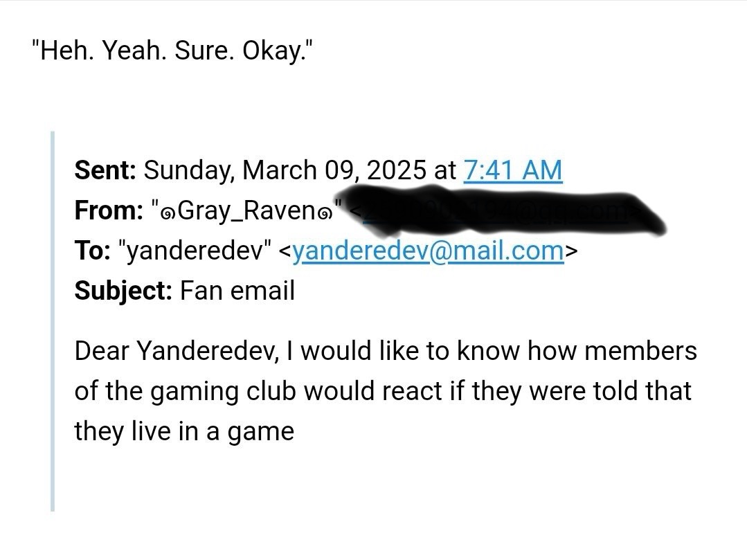Click the word "members" in the email body
This screenshot has height=560, width=747.
640,351
